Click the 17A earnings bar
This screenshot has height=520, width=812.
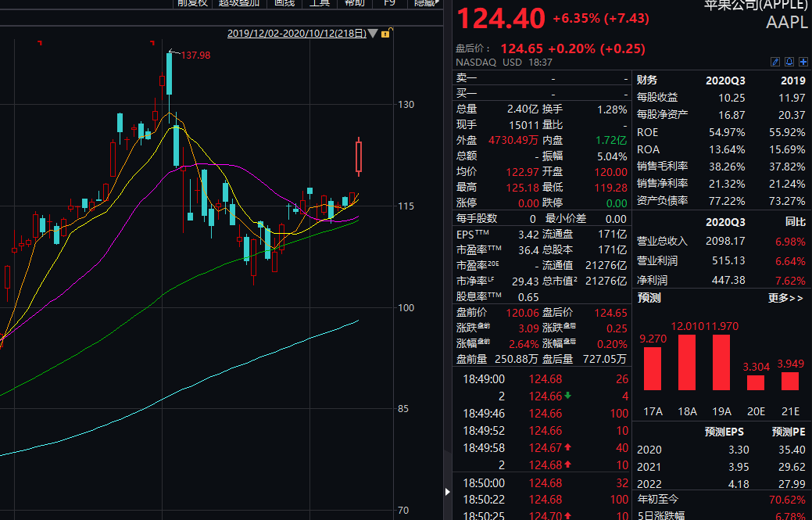(653, 368)
